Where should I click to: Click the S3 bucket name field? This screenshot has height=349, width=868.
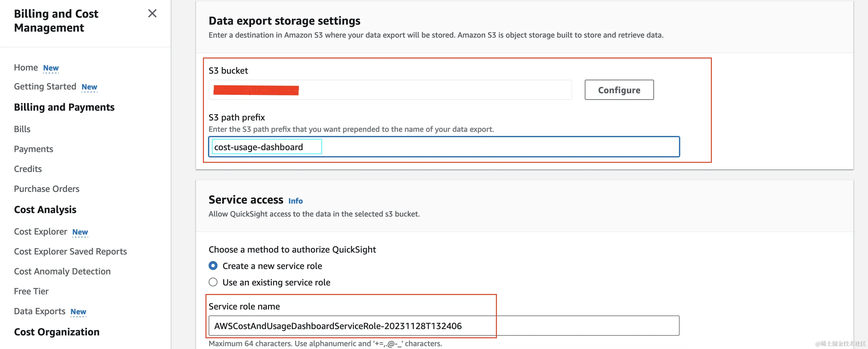(390, 90)
